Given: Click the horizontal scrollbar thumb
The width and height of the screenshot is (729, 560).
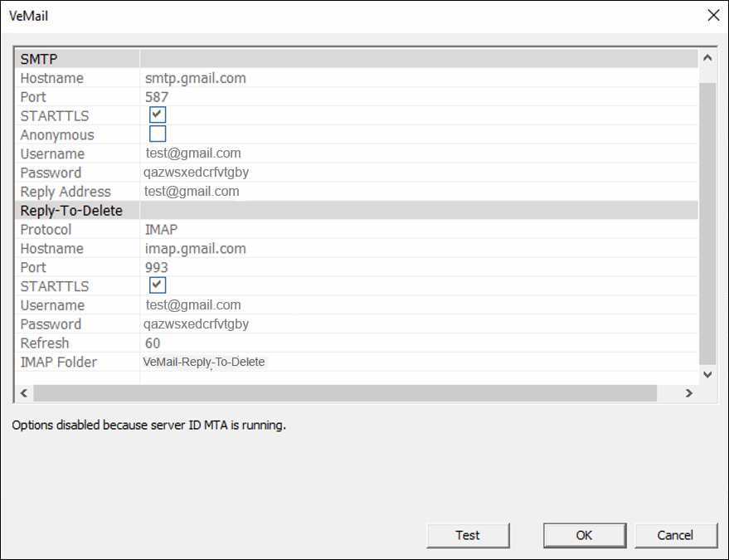Looking at the screenshot, I should pos(344,393).
